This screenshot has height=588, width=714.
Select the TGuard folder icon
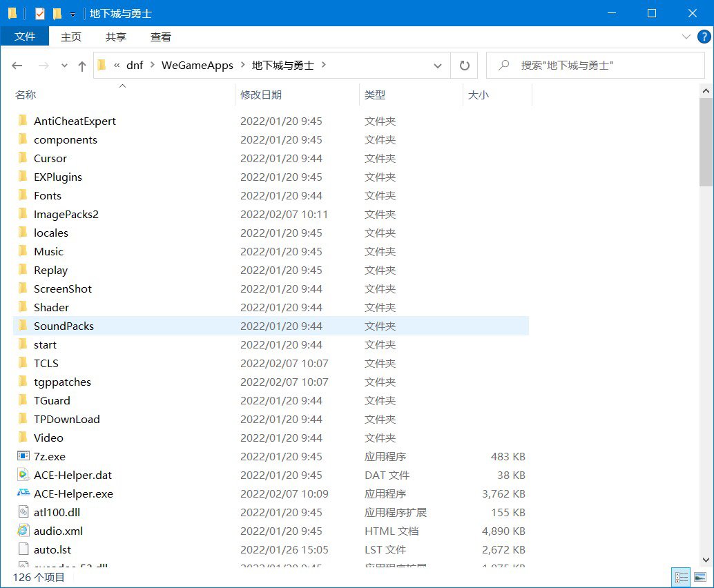click(23, 400)
